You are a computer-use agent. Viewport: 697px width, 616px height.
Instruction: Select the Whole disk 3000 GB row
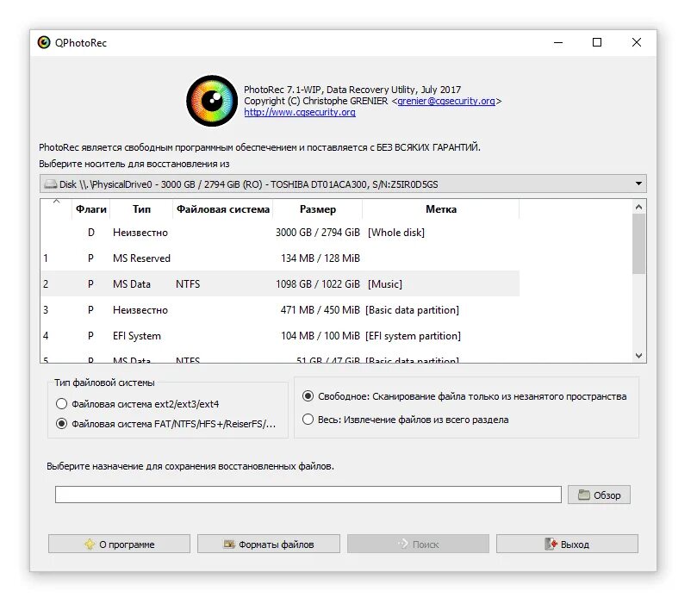point(280,233)
